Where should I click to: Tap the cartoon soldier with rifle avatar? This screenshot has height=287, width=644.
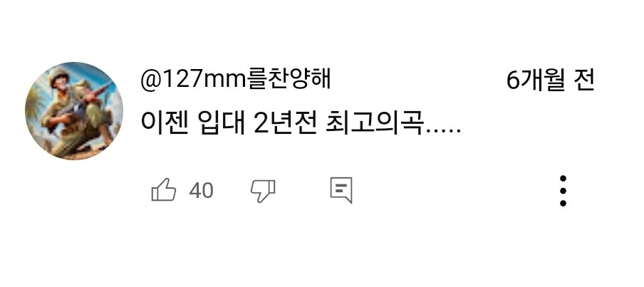74,111
